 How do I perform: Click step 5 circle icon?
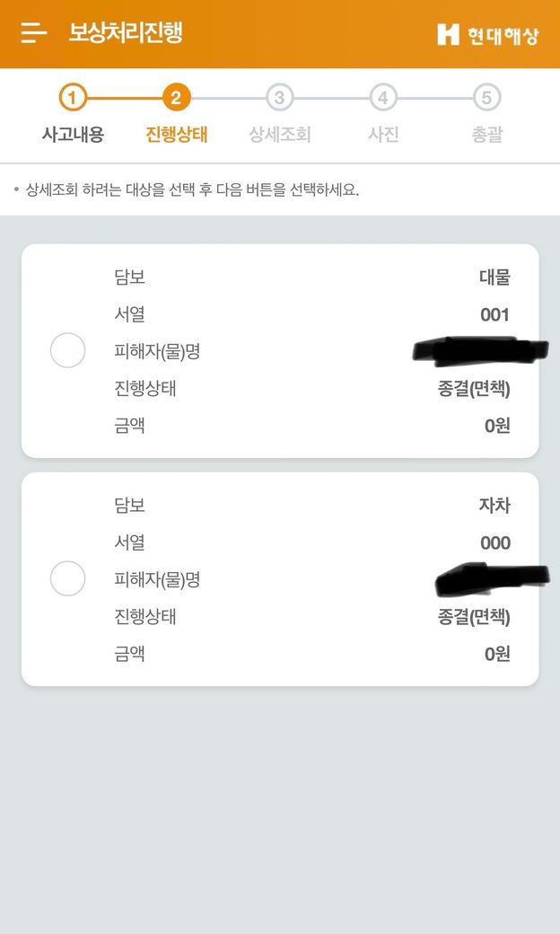point(486,97)
